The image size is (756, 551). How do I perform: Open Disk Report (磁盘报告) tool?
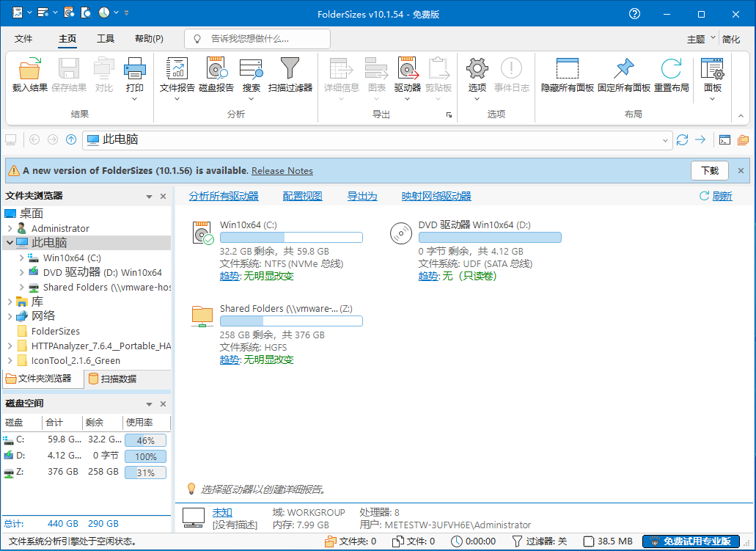click(216, 68)
